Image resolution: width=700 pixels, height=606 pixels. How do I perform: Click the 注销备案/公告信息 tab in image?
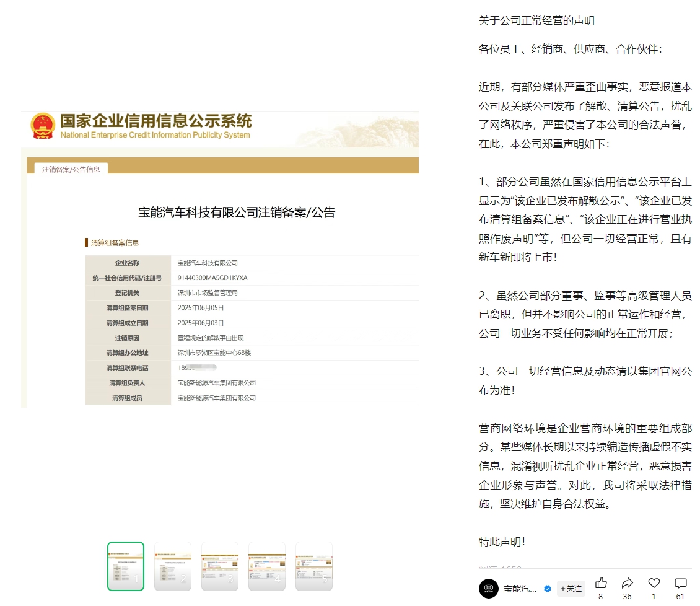[71, 169]
